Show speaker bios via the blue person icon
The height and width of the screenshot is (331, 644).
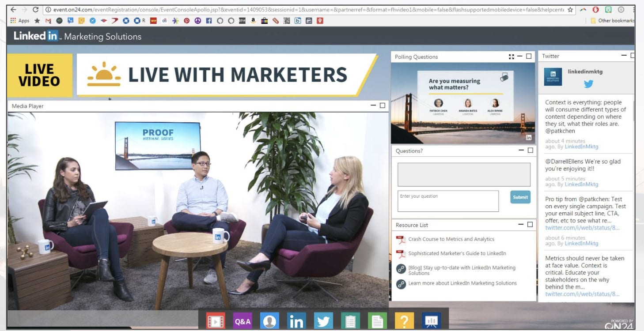pyautogui.click(x=269, y=321)
